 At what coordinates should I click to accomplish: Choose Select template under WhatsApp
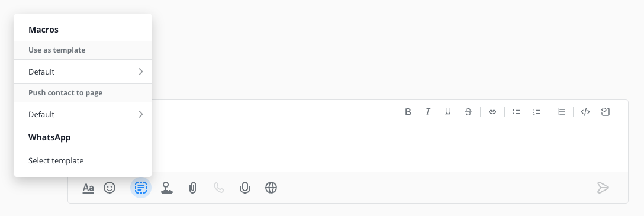pyautogui.click(x=56, y=160)
